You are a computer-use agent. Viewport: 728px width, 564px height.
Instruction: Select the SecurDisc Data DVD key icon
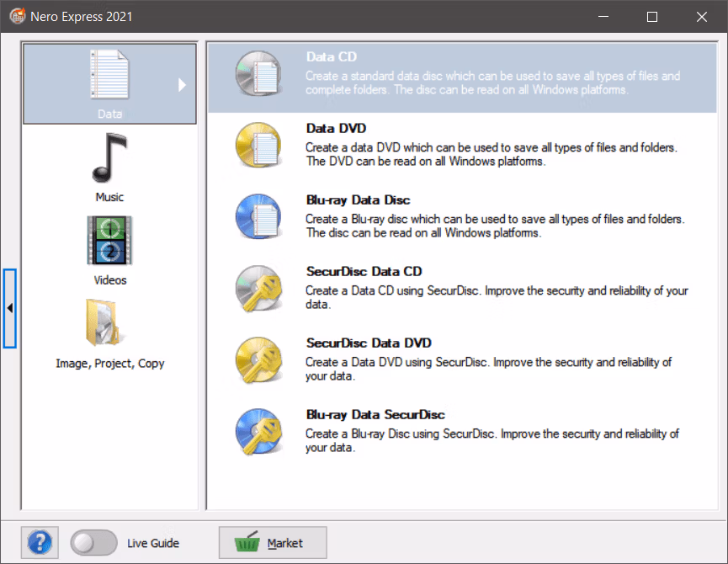pyautogui.click(x=258, y=359)
